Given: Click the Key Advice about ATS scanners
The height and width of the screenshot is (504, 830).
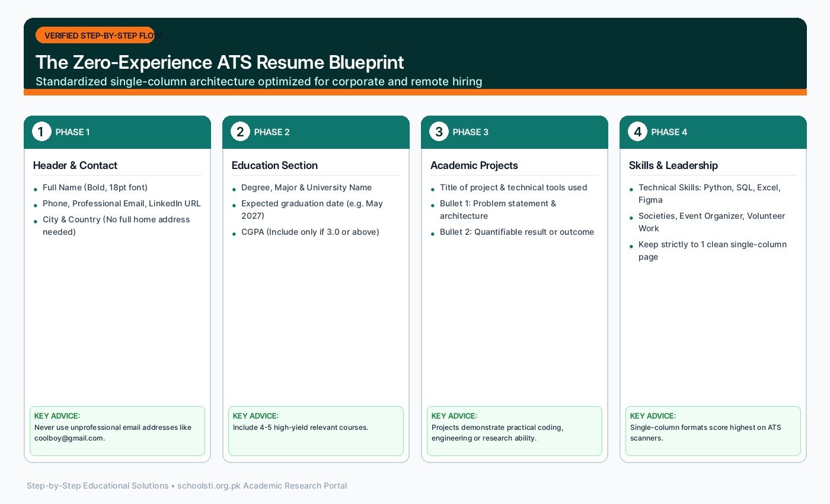Looking at the screenshot, I should (x=713, y=431).
